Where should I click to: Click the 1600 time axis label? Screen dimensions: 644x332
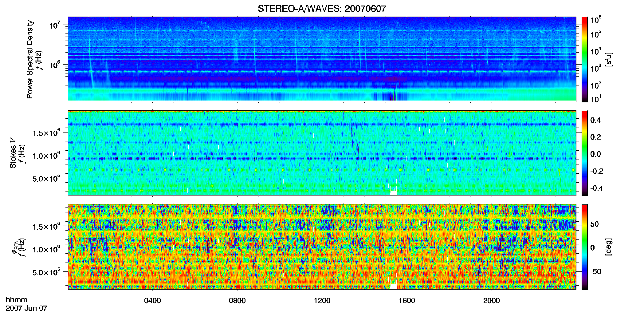(407, 301)
